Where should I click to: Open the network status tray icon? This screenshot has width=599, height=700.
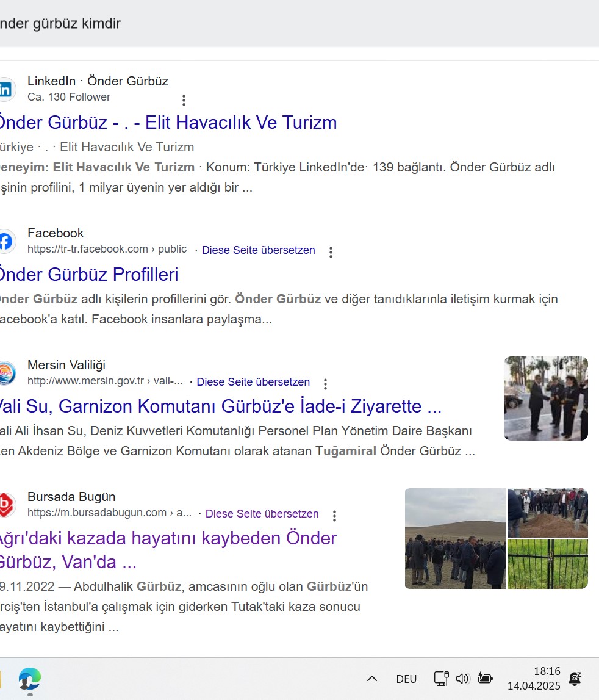coord(442,679)
